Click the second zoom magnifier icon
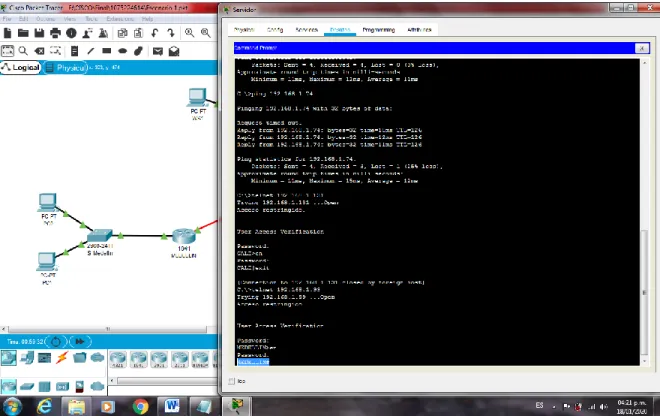 [205, 33]
